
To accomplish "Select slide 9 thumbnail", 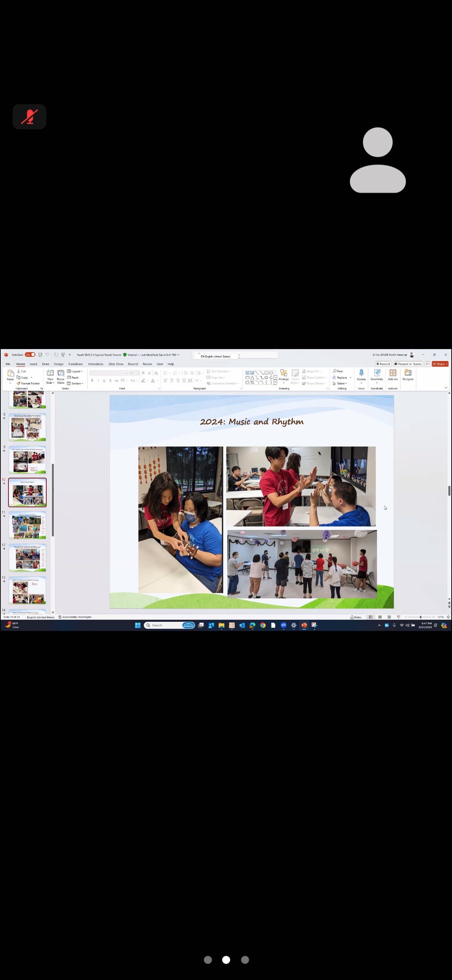I will [28, 460].
